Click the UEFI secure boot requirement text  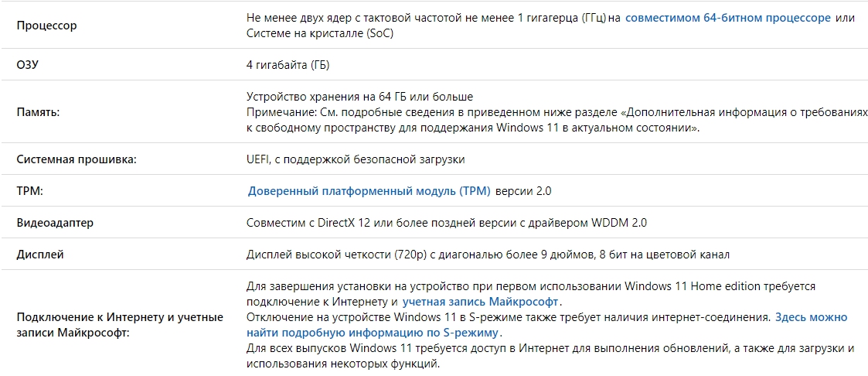pyautogui.click(x=356, y=159)
